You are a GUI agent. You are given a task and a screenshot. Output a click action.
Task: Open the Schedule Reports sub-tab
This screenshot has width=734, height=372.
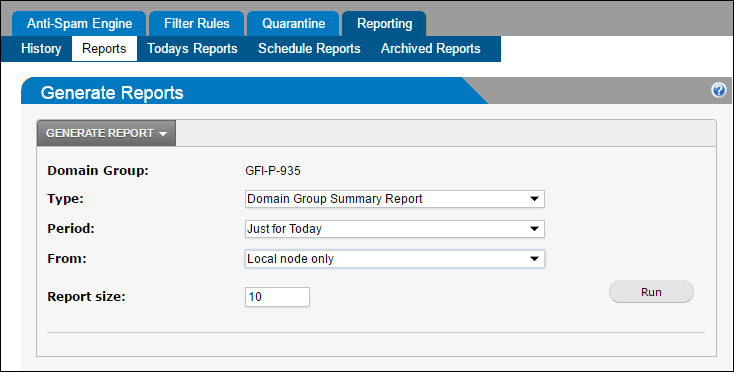tap(309, 49)
